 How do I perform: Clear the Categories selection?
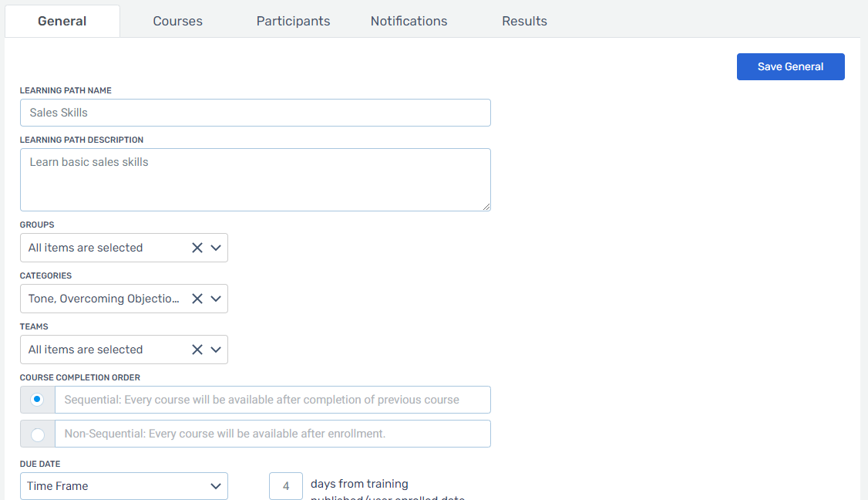197,299
